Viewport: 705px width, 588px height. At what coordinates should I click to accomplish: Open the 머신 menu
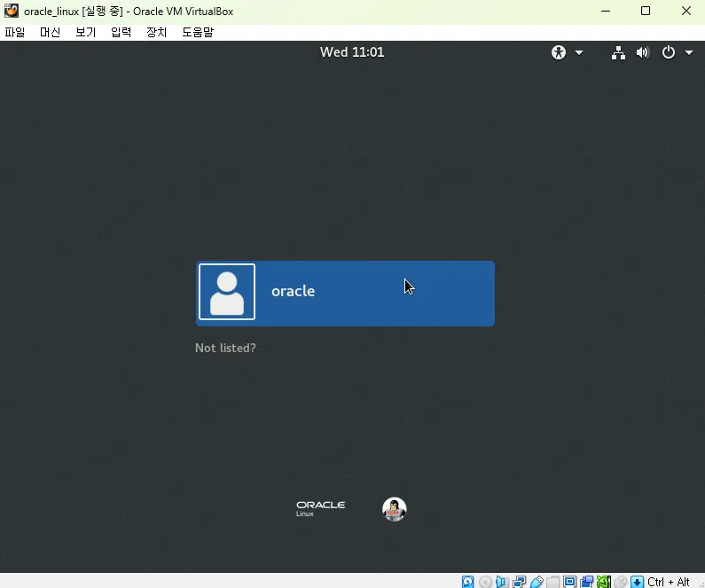(x=50, y=32)
